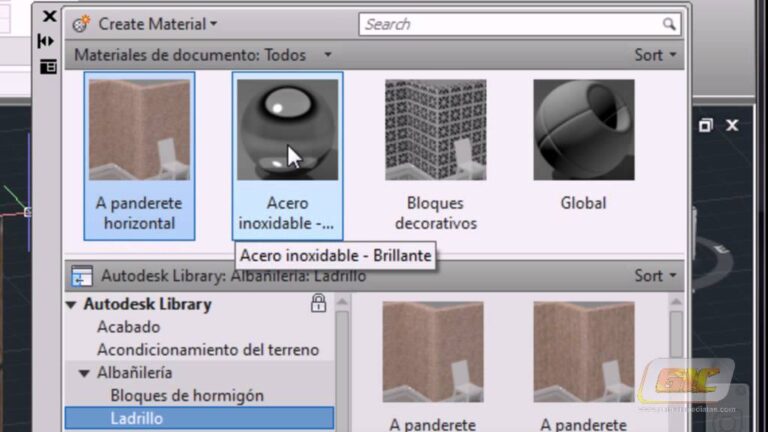Click the library materials scroll-up arrow

tap(676, 301)
